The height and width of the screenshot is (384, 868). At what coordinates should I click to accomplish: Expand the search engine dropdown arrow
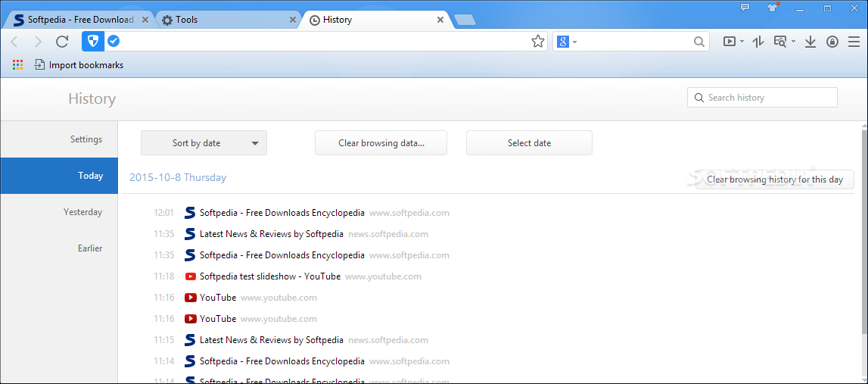coord(574,42)
